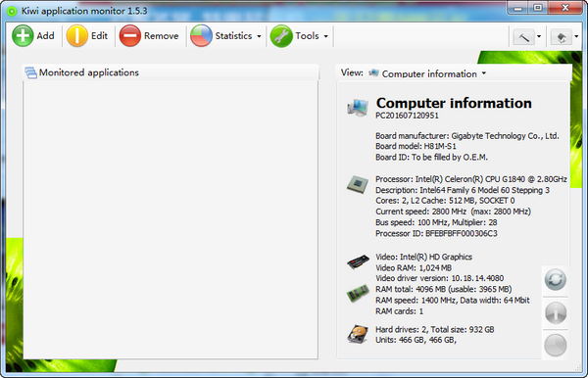
Task: Click the Video Intel HD Graphics line
Action: click(x=423, y=257)
